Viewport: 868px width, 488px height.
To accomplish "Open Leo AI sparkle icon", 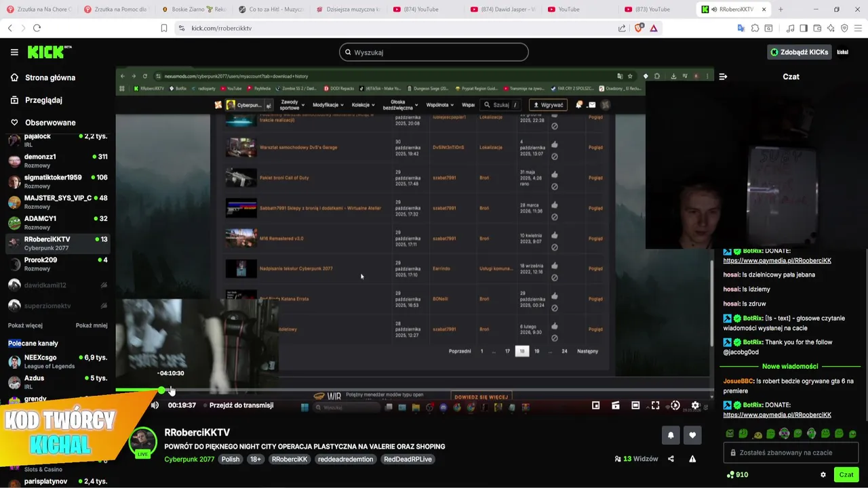I will (831, 28).
